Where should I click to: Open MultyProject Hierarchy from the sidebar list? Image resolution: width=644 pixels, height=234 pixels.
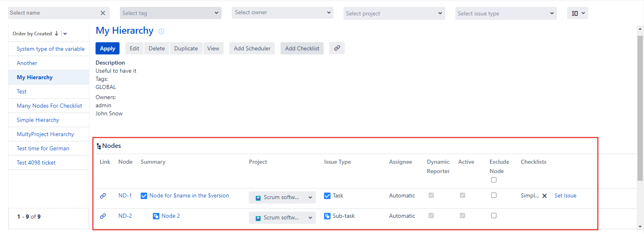pyautogui.click(x=45, y=134)
